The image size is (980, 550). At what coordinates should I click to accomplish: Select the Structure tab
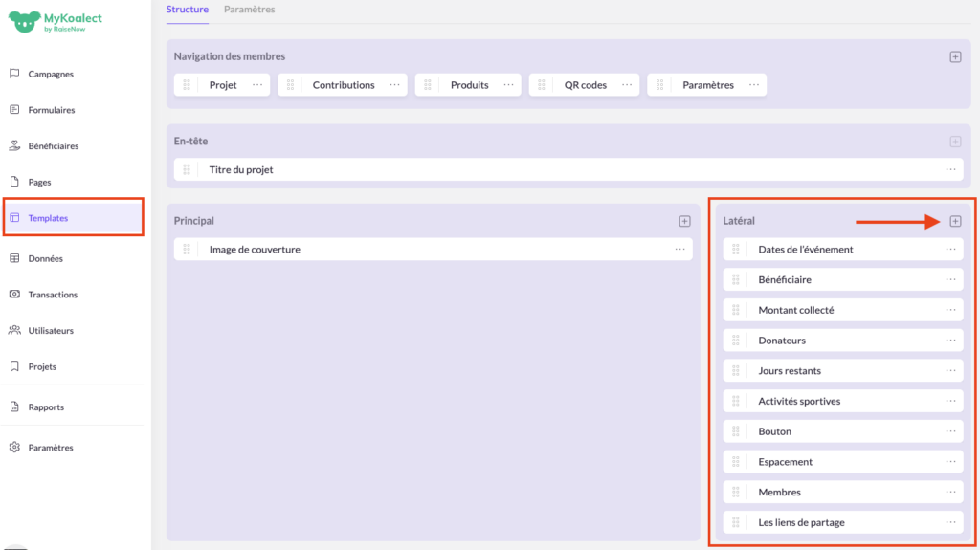coord(188,10)
